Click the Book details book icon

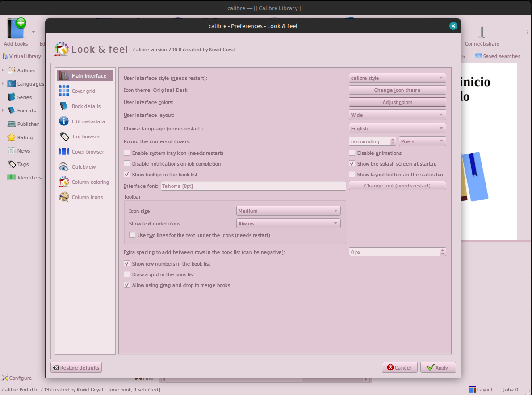64,106
